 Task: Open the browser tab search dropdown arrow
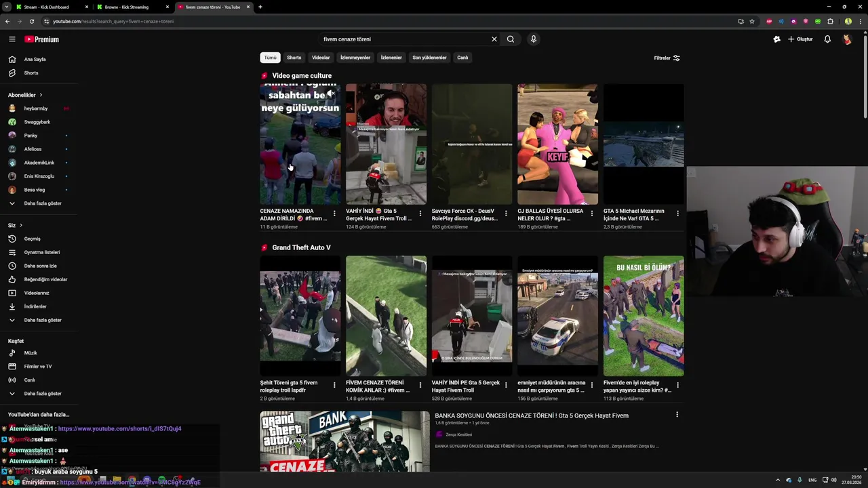tap(6, 7)
